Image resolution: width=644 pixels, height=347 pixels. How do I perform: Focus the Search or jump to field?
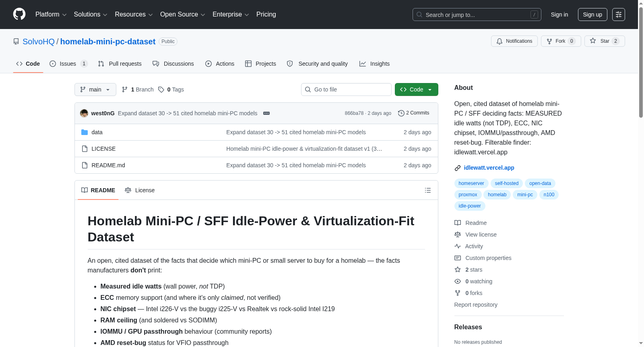click(477, 15)
